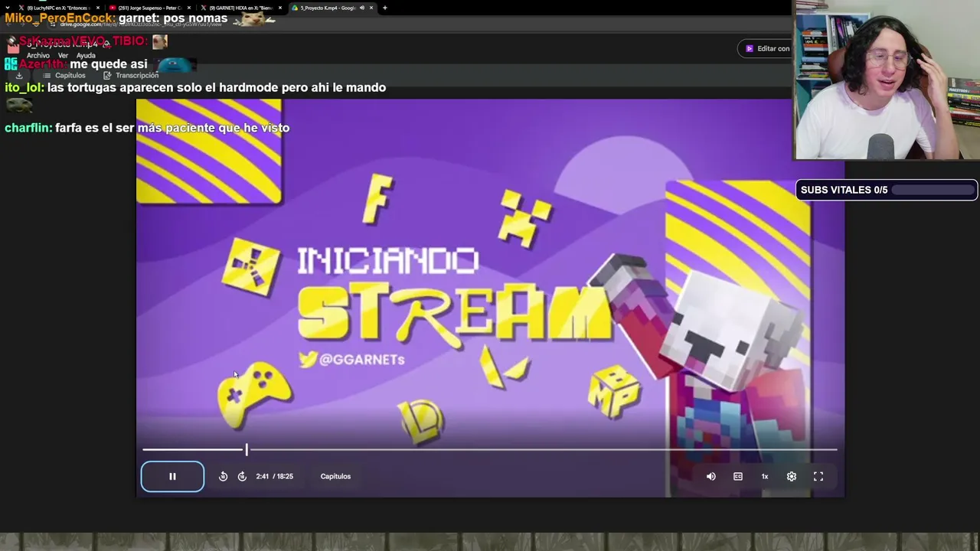Open the Archivo menu
Screen dimensions: 980x551
click(38, 56)
